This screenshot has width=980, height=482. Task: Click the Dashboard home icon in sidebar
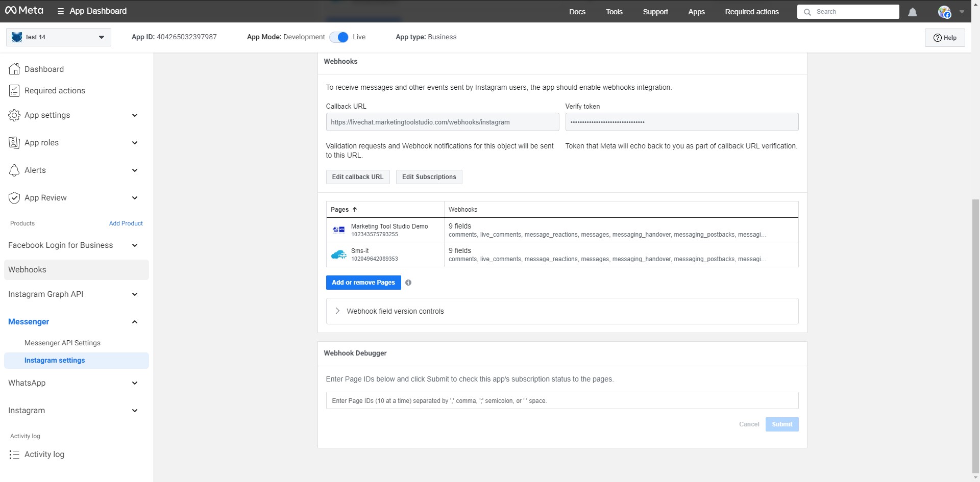[x=14, y=69]
